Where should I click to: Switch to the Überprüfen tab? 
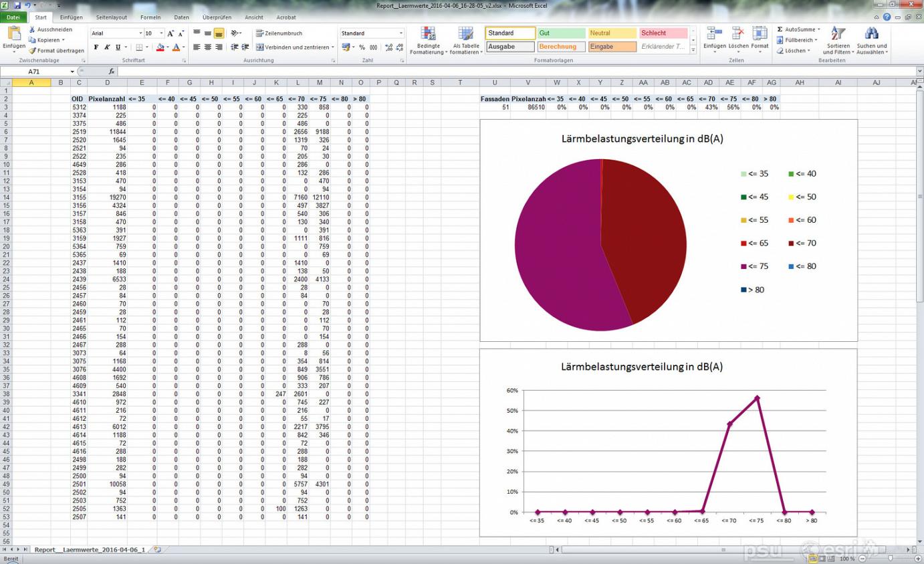[217, 17]
